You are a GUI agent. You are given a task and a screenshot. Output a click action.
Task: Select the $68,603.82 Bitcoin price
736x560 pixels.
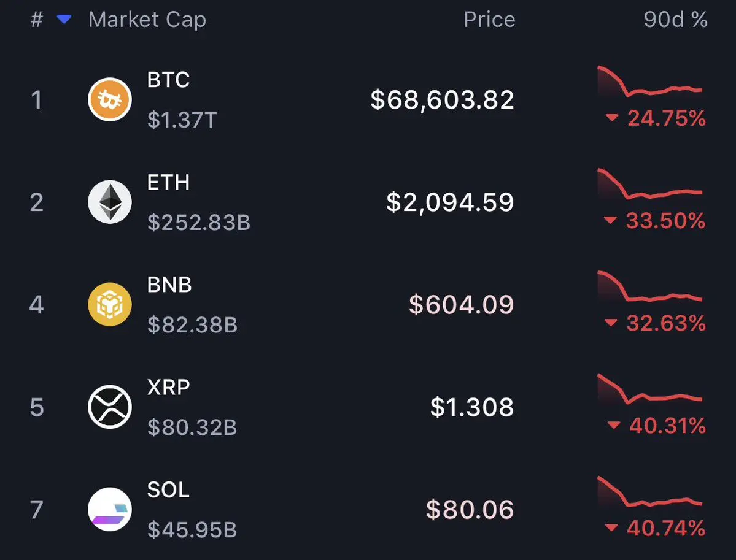442,100
